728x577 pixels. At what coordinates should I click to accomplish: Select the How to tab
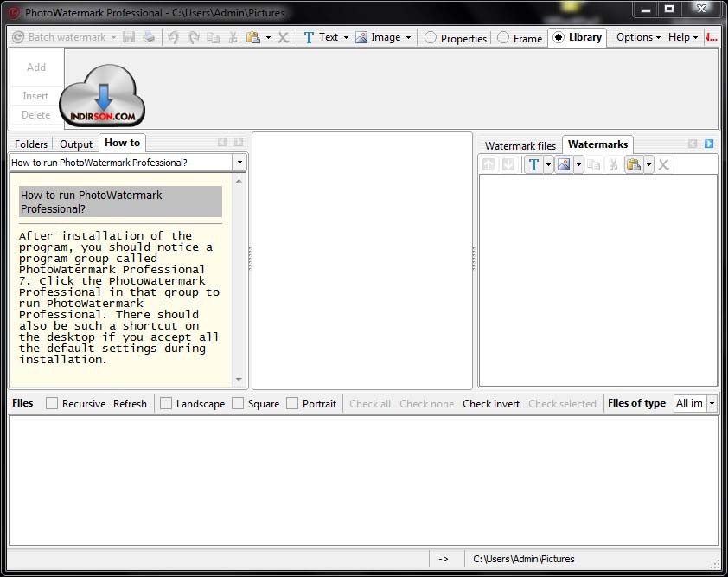[122, 143]
